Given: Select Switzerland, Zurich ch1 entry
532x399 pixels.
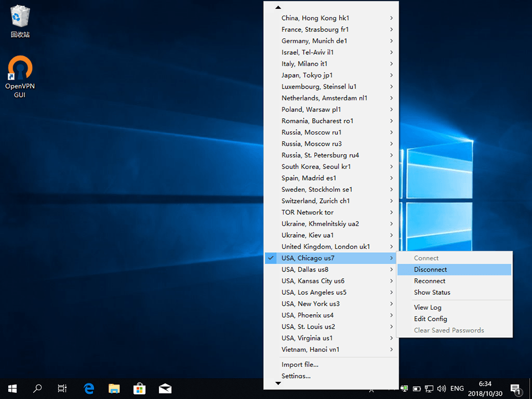Looking at the screenshot, I should click(x=331, y=201).
